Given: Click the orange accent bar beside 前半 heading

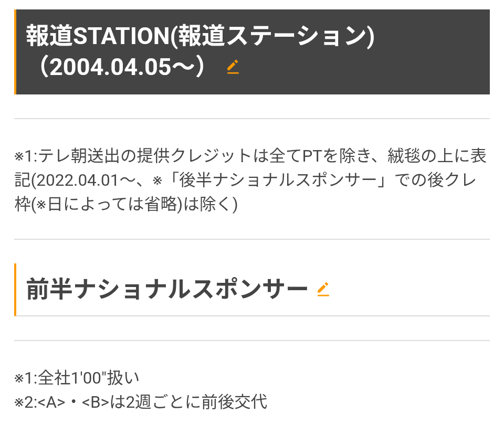Looking at the screenshot, I should point(15,290).
